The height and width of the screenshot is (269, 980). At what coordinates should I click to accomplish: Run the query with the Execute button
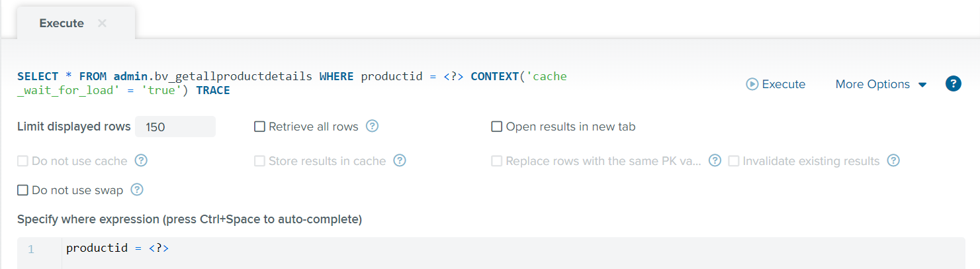(x=776, y=84)
